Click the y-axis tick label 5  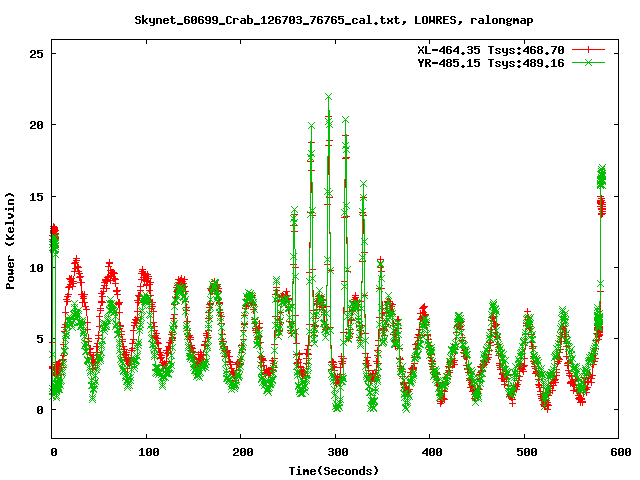click(x=40, y=339)
